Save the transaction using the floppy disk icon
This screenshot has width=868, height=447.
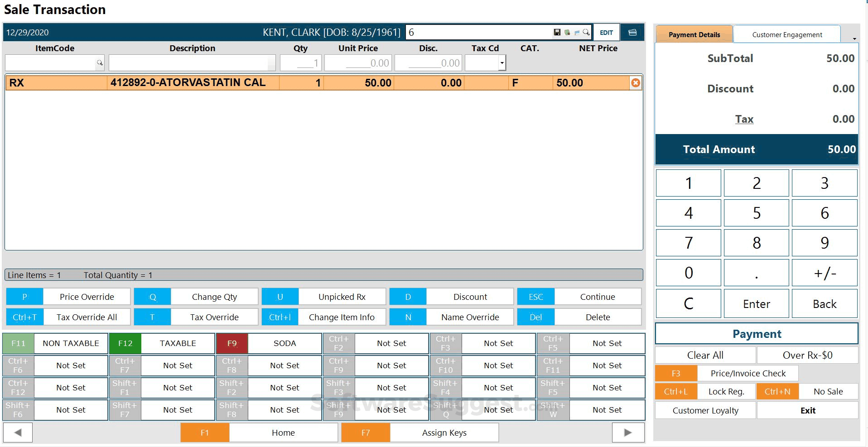tap(557, 32)
